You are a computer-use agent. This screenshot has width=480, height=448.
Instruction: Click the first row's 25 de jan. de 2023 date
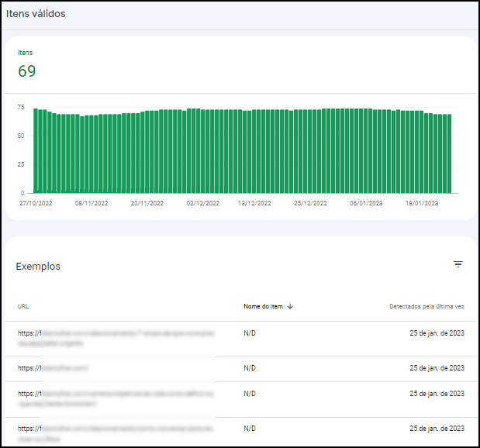click(437, 333)
